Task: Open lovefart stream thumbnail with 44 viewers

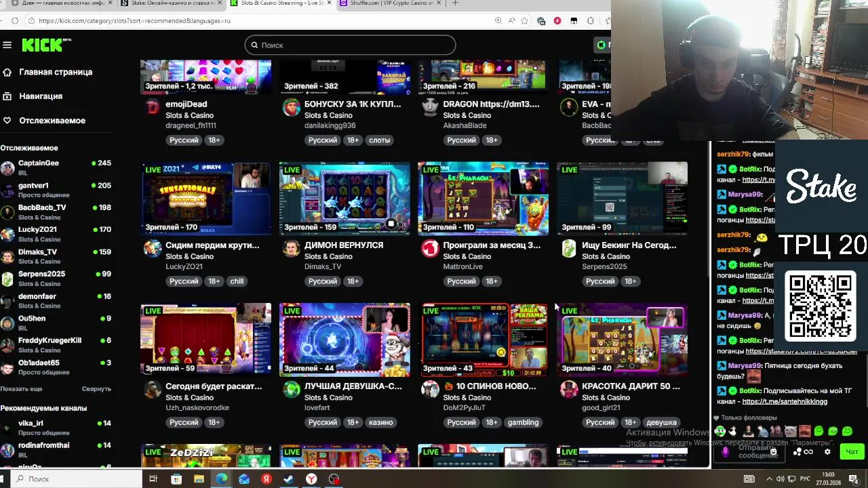Action: click(x=344, y=340)
